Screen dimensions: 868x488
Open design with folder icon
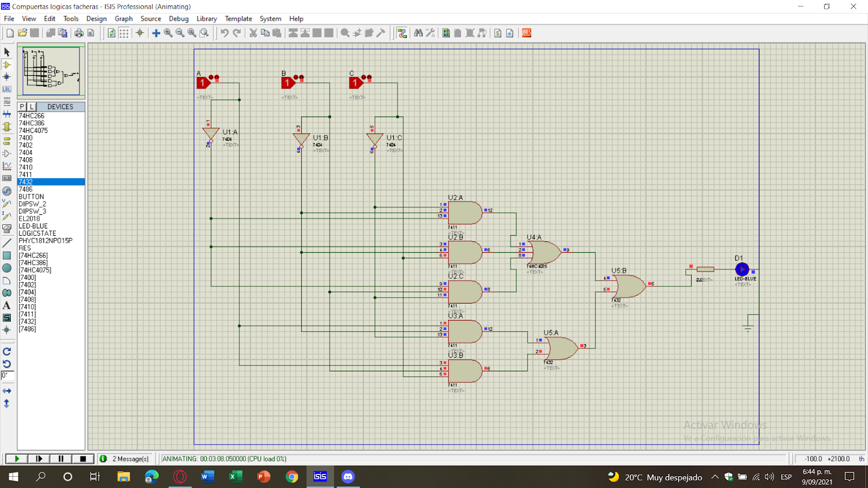(x=22, y=33)
